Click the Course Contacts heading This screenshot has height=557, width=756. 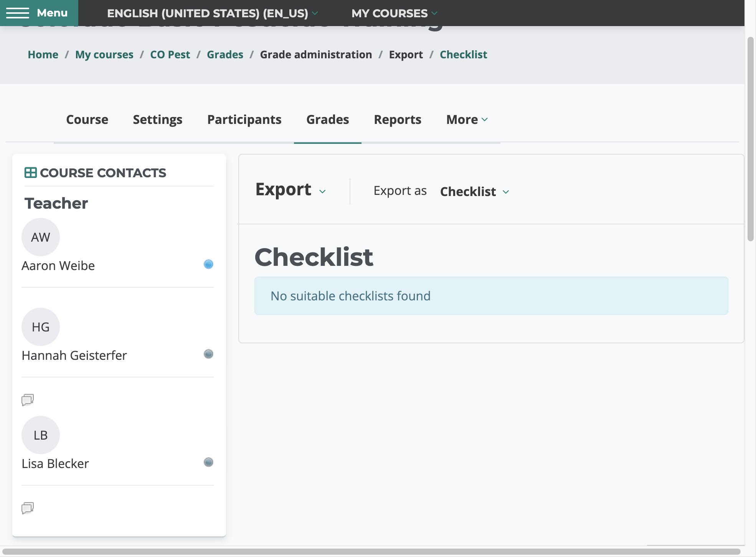(103, 173)
